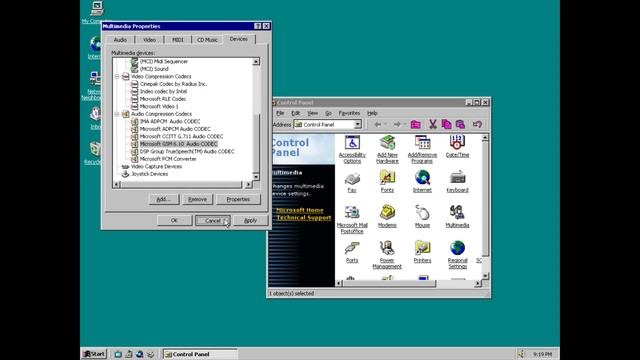The width and height of the screenshot is (640, 360).
Task: Open the Power Management icon
Action: pyautogui.click(x=387, y=255)
